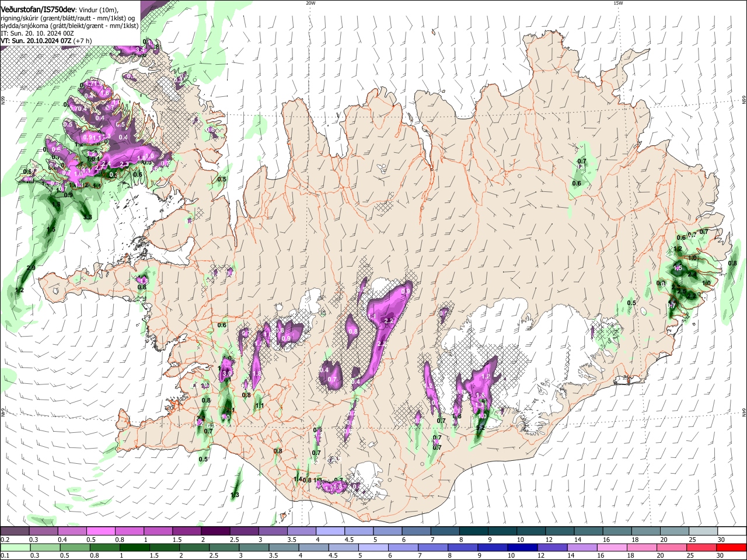The image size is (747, 560).
Task: Click the '20W' longitude label at top
Action: [310, 3]
